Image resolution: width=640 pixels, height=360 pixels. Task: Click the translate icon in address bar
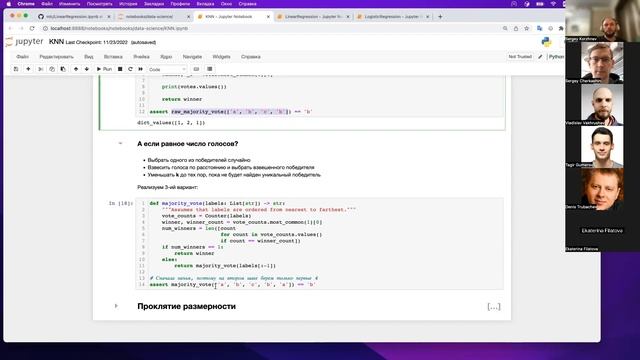tap(540, 28)
